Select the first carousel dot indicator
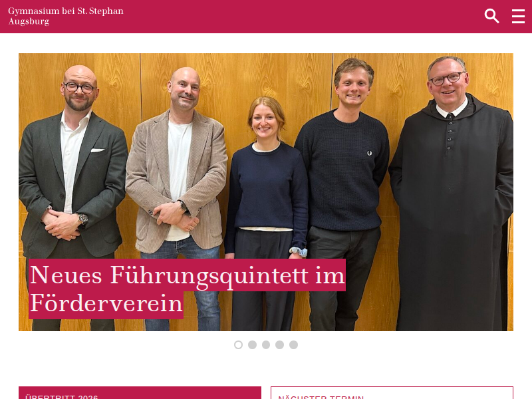 pyautogui.click(x=239, y=344)
